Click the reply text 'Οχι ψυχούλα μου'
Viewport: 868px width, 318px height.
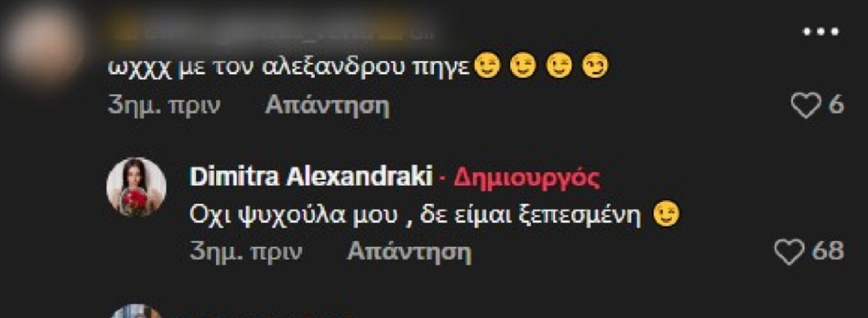tap(293, 216)
